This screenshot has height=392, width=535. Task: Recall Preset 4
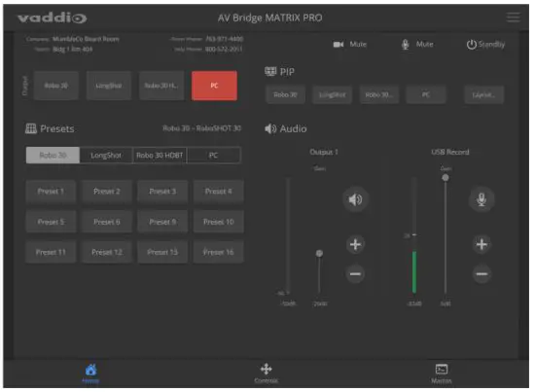218,192
